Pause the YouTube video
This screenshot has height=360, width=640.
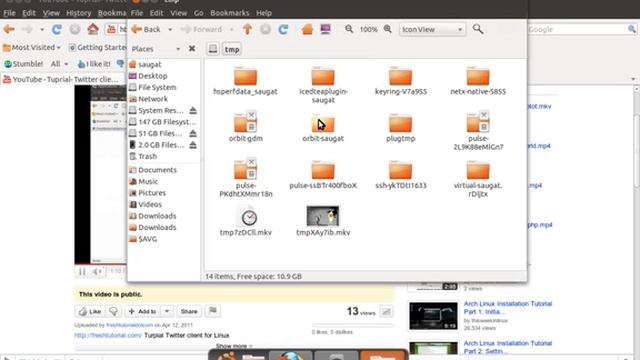click(82, 271)
